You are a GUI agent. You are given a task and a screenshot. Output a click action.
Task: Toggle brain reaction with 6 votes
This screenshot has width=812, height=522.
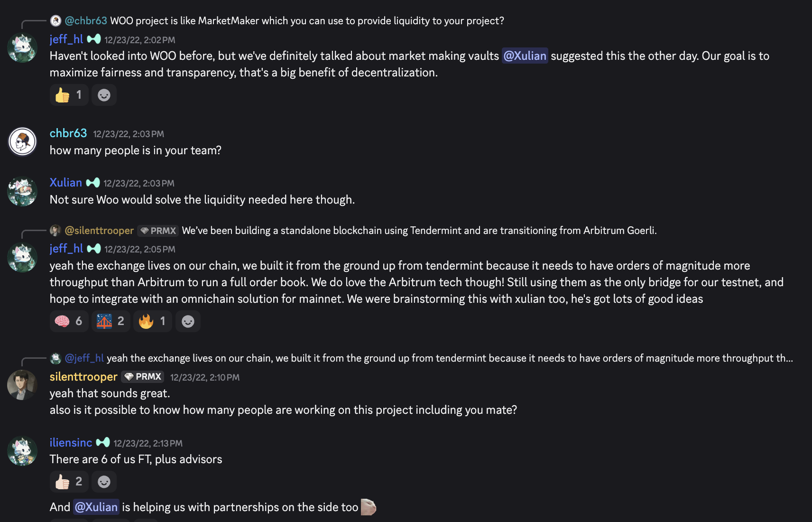coord(69,322)
